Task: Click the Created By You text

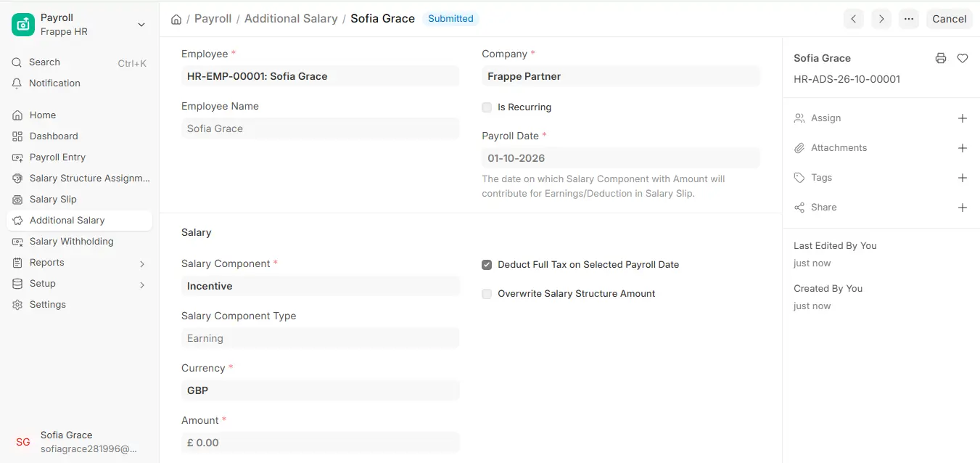Action: point(828,289)
